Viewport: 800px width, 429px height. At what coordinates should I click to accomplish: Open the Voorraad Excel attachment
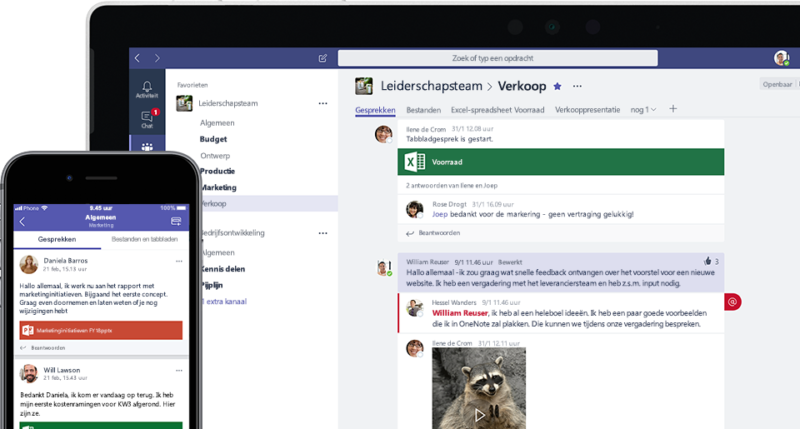point(561,162)
